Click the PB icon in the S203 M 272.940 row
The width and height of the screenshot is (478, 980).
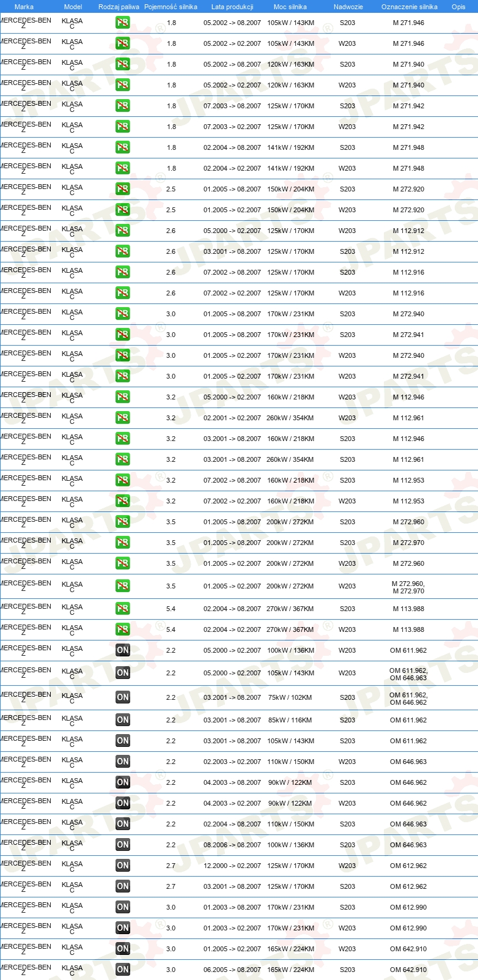point(123,314)
